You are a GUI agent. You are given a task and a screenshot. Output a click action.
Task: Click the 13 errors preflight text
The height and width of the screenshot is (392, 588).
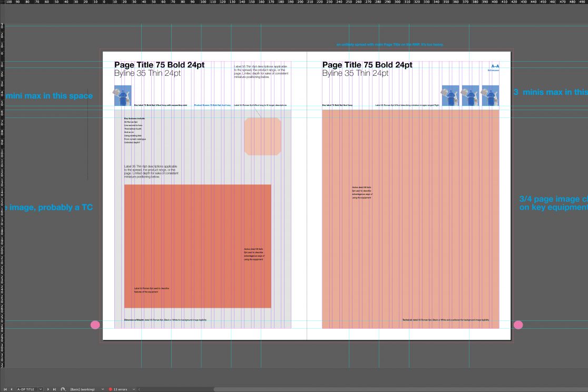click(120, 389)
